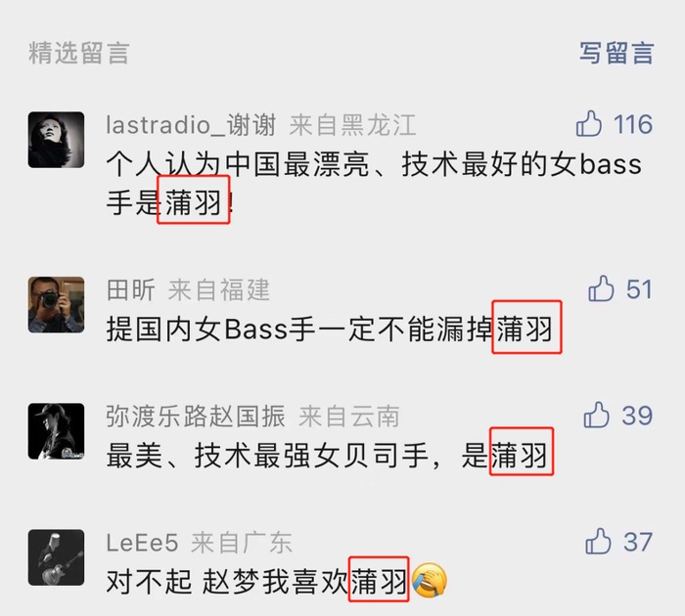Select the username lastradio_谢谢
Screen dimensions: 685x616
point(191,125)
